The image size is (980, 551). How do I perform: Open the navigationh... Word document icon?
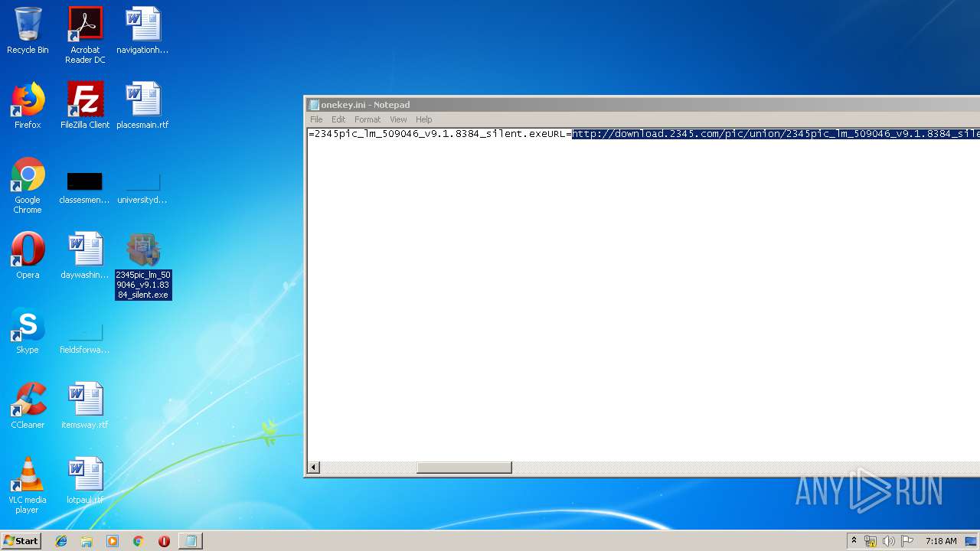click(142, 31)
